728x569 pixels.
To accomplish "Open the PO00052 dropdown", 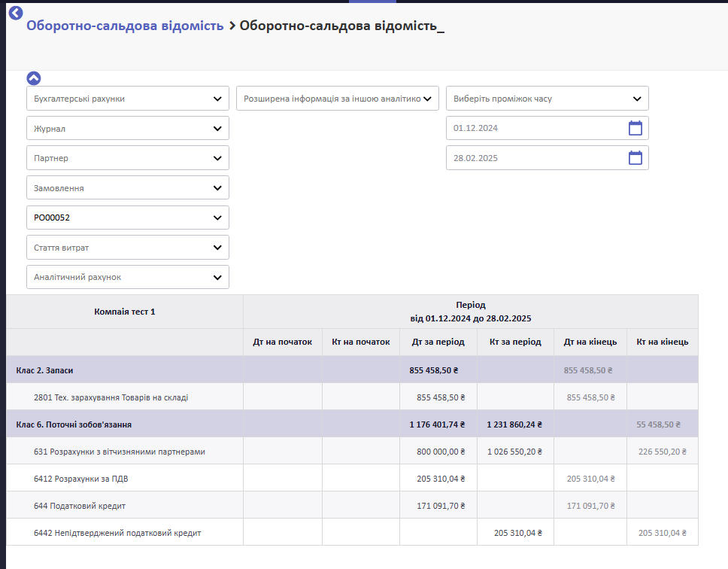I will pyautogui.click(x=128, y=218).
